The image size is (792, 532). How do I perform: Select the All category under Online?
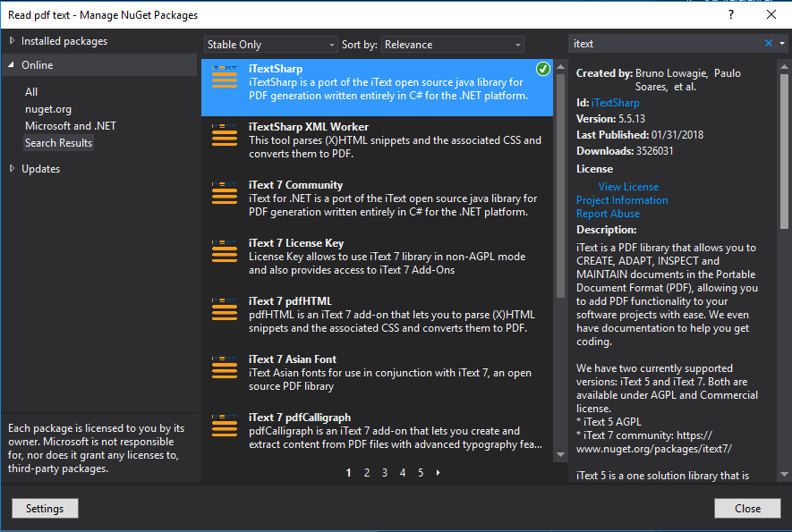[31, 91]
